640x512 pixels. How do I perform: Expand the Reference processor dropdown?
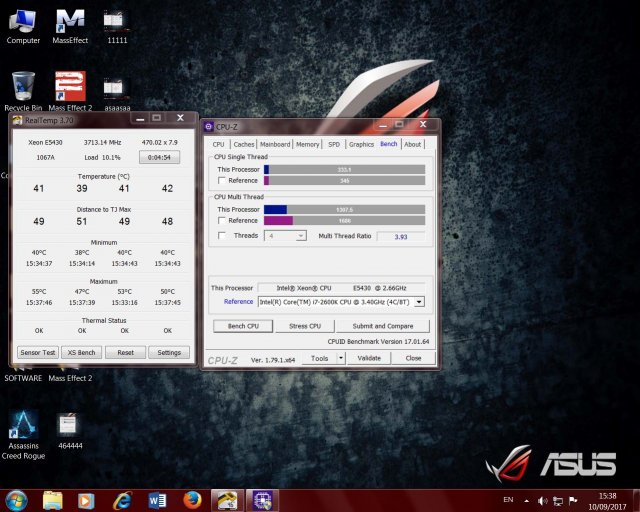click(x=418, y=301)
